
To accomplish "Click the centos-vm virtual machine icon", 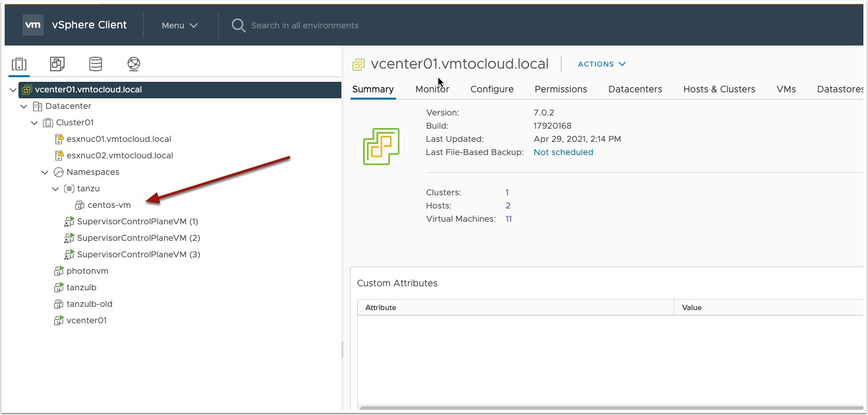I will pyautogui.click(x=80, y=205).
